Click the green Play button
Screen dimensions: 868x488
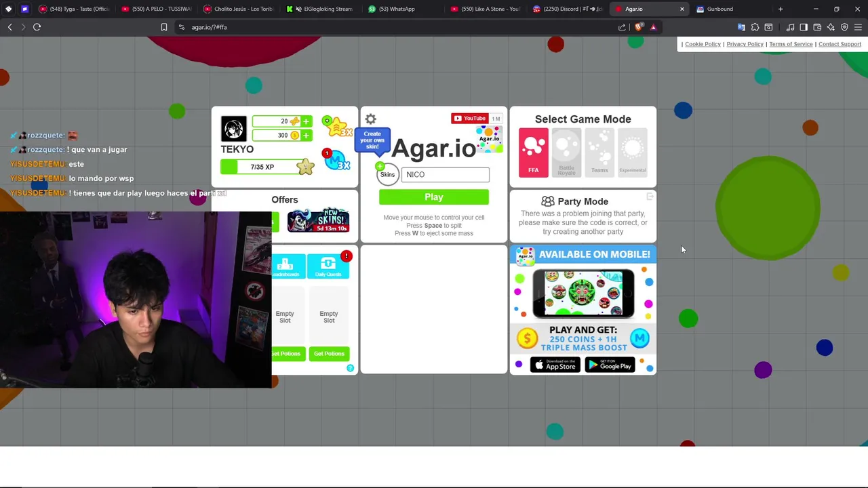click(x=434, y=197)
